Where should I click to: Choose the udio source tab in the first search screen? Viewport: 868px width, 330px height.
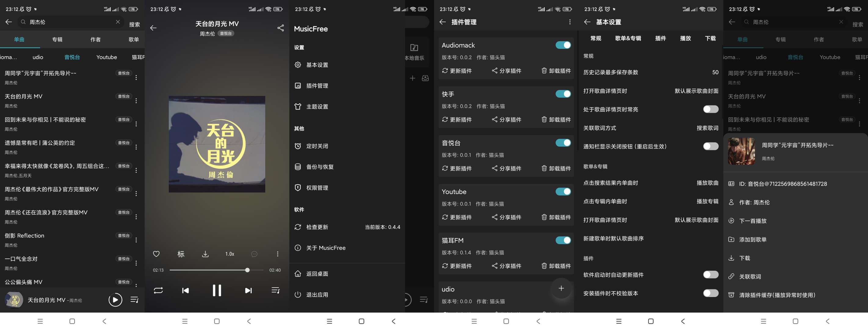[38, 57]
